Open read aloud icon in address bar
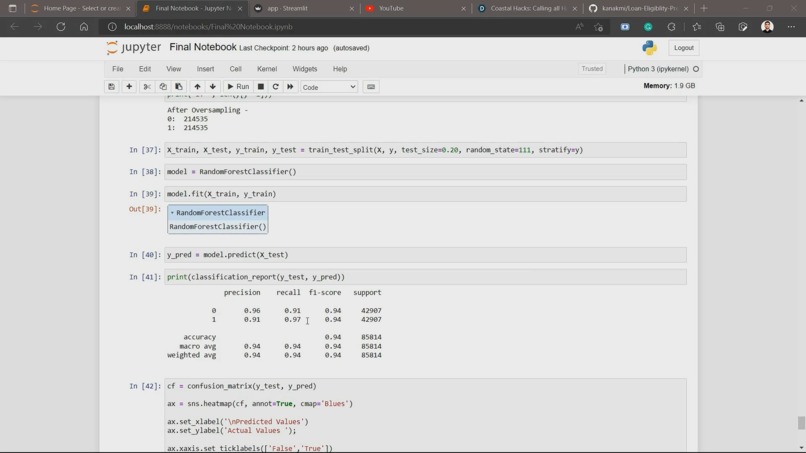 [x=579, y=27]
